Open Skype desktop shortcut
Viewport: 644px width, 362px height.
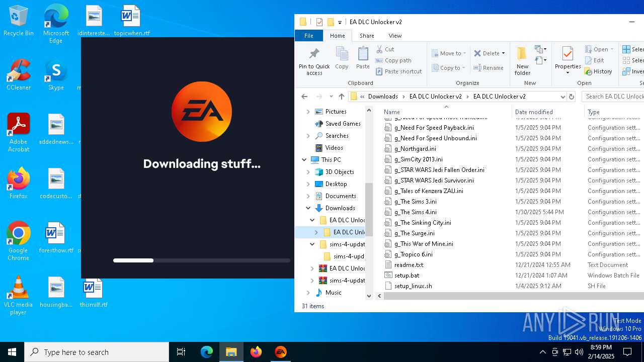coord(56,74)
